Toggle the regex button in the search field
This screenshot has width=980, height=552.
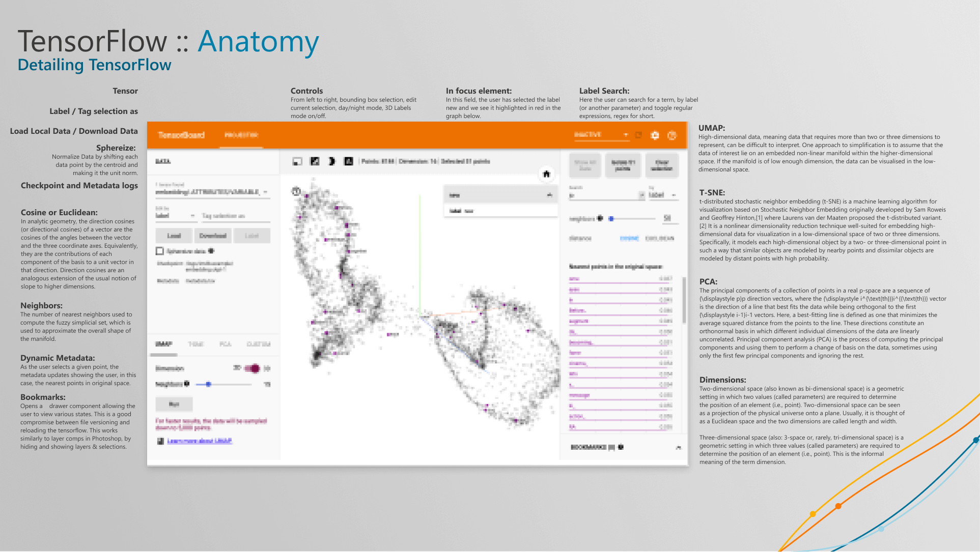(x=641, y=195)
